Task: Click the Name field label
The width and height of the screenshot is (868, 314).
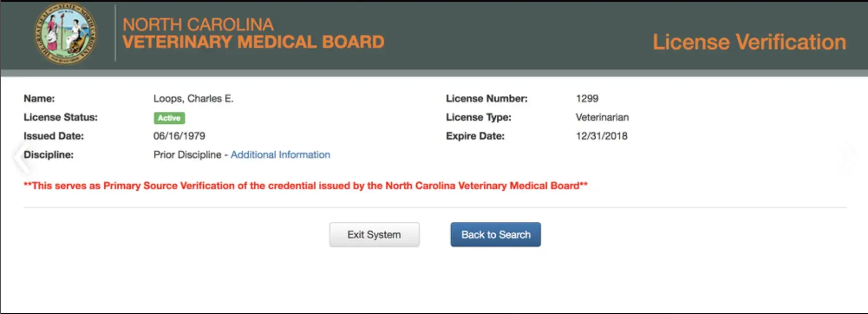Action: coord(39,98)
